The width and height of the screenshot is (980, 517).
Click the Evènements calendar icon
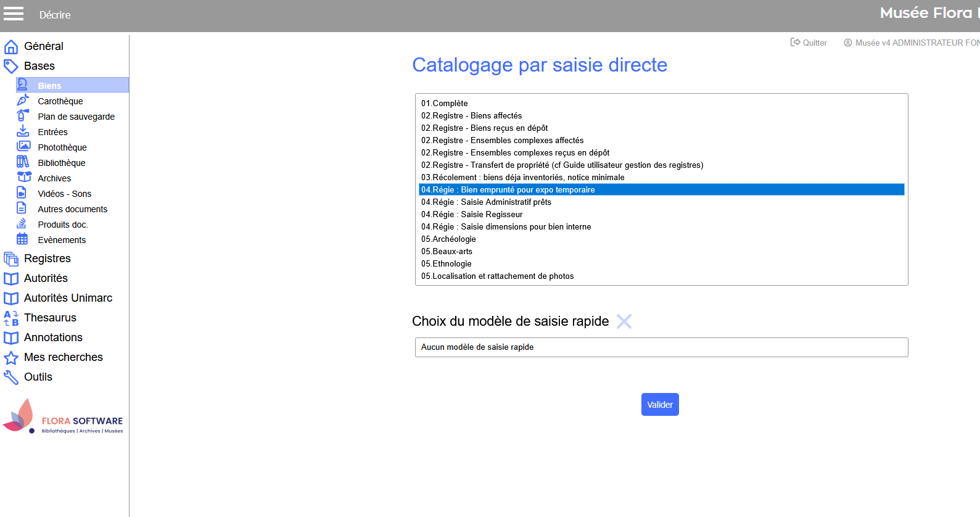click(x=23, y=239)
